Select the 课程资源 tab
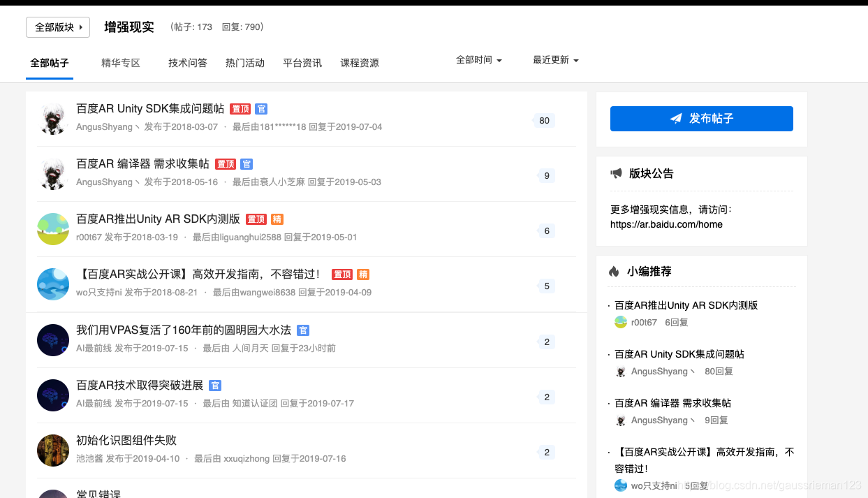 [360, 63]
